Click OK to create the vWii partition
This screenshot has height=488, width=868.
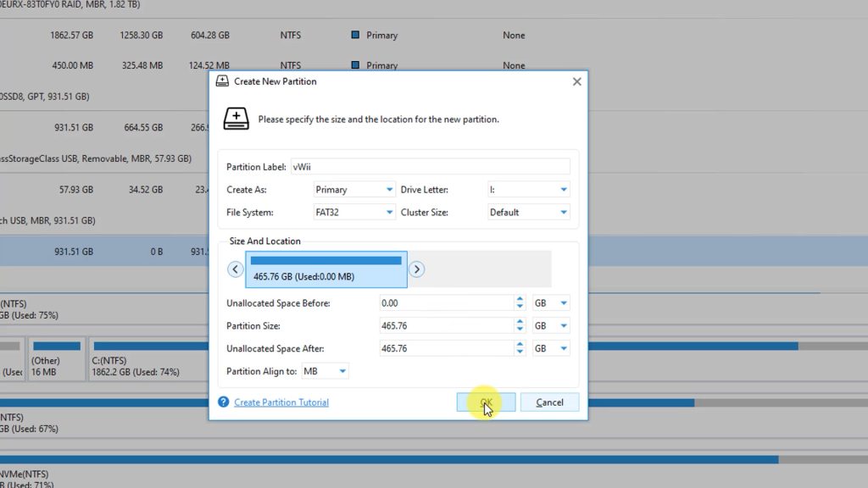[x=485, y=402]
